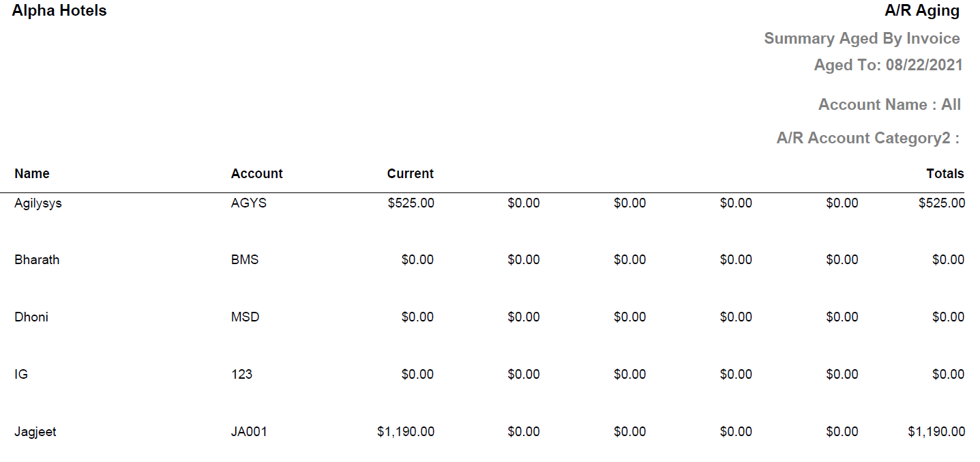Click the Aged To date text

tap(888, 65)
